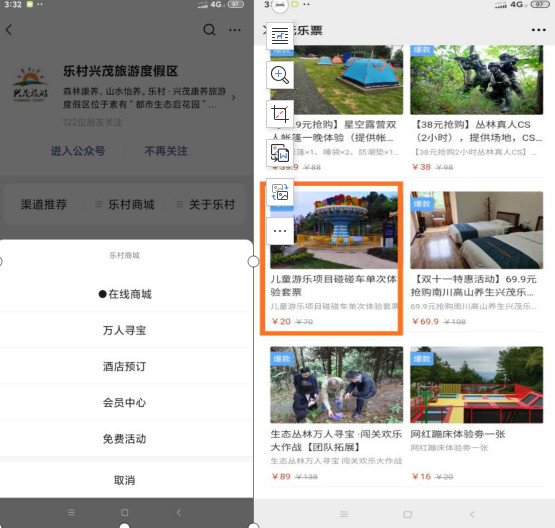Screen dimensions: 555x528
Task: Choose 免费活动 from the popup menu
Action: tap(125, 439)
